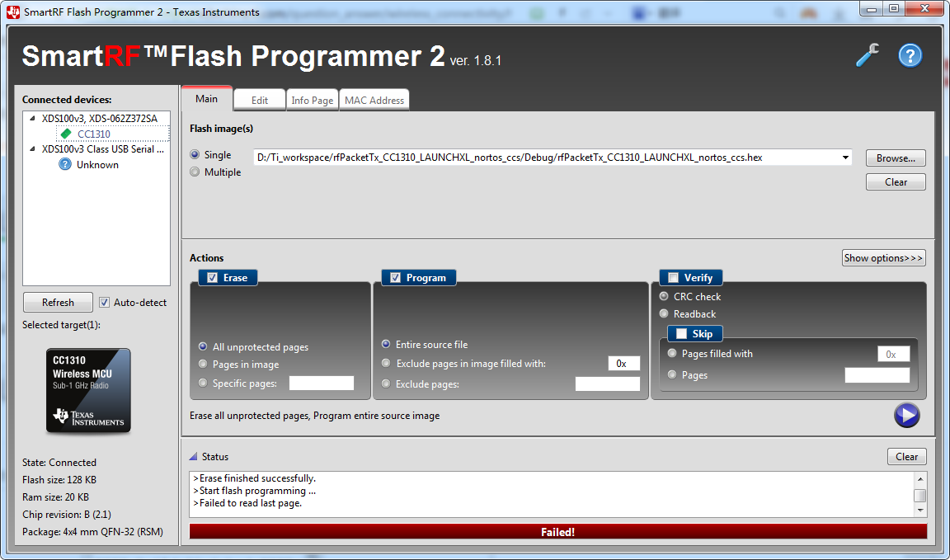Expand Show options>>>
The height and width of the screenshot is (560, 950).
884,257
